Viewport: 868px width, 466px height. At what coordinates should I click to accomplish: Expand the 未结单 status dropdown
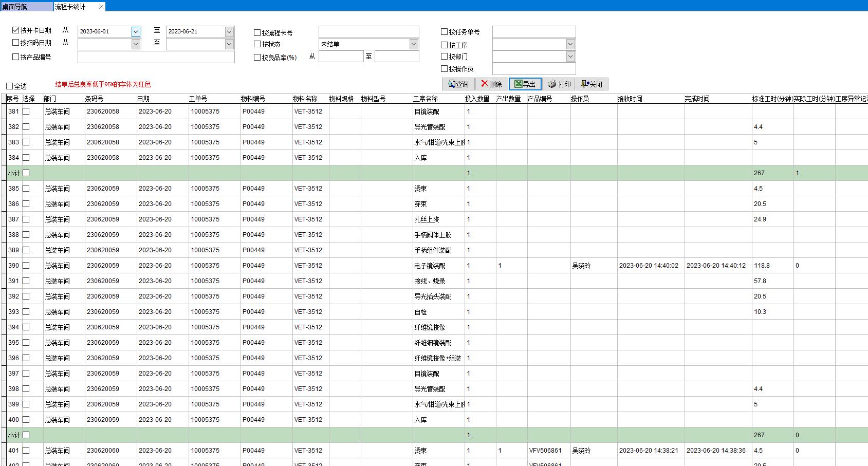(414, 45)
